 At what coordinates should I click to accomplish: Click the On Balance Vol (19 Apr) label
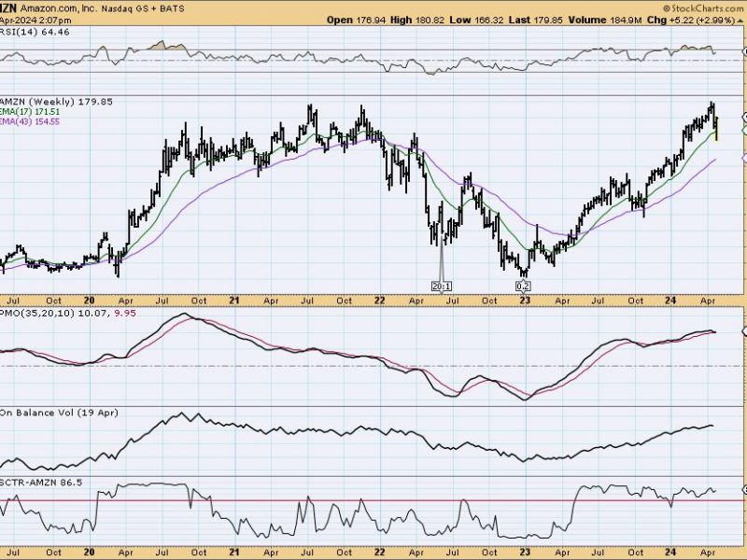(x=59, y=413)
